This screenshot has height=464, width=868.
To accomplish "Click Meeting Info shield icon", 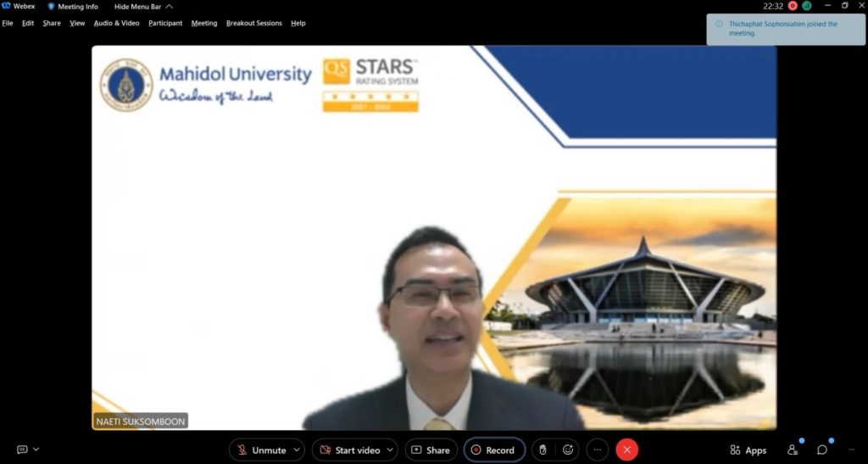I will point(52,7).
